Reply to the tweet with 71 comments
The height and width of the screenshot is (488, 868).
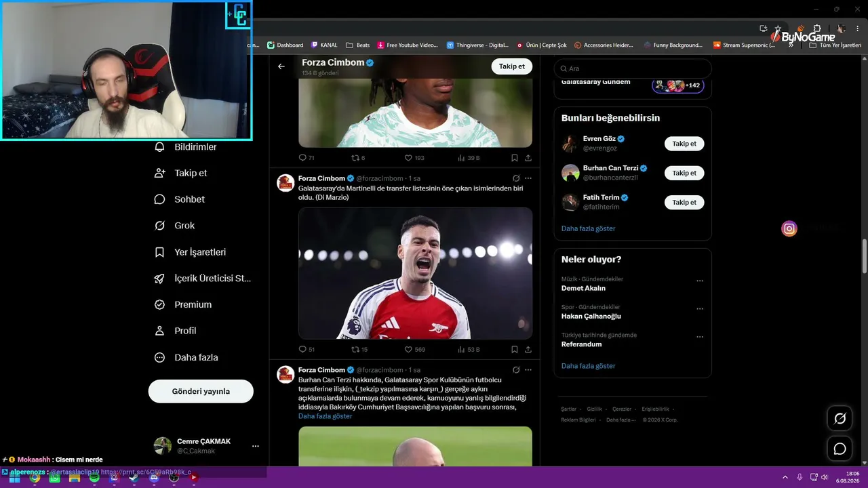tap(307, 158)
